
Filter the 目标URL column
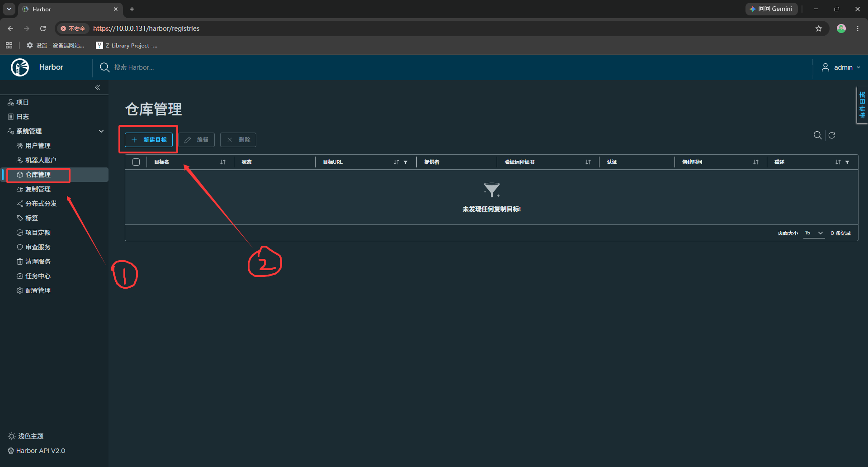[x=406, y=162]
